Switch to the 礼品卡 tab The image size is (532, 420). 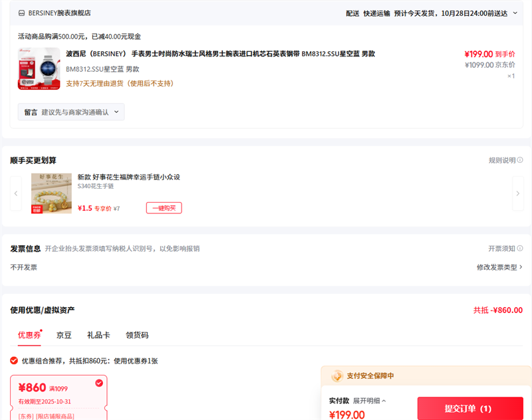(x=98, y=335)
